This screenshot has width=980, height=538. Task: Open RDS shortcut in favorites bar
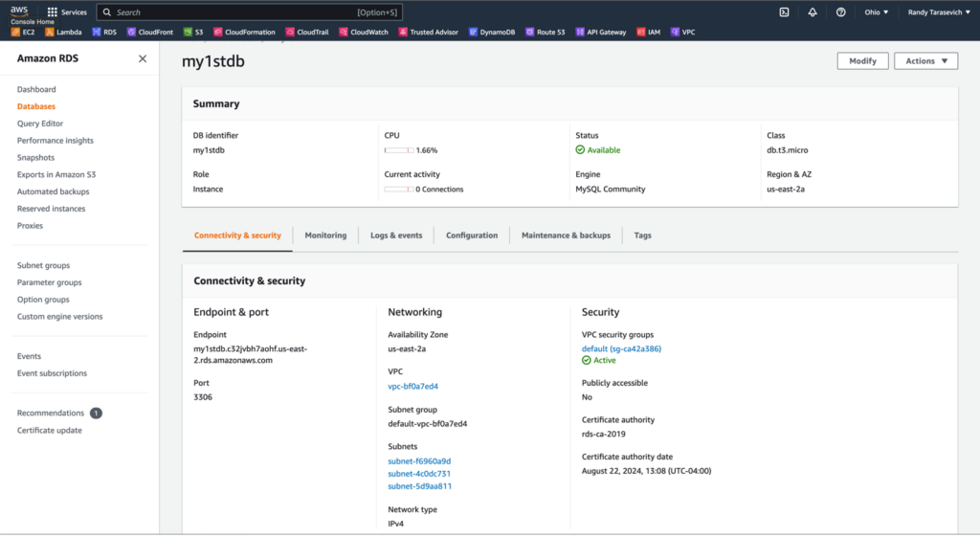tap(104, 32)
